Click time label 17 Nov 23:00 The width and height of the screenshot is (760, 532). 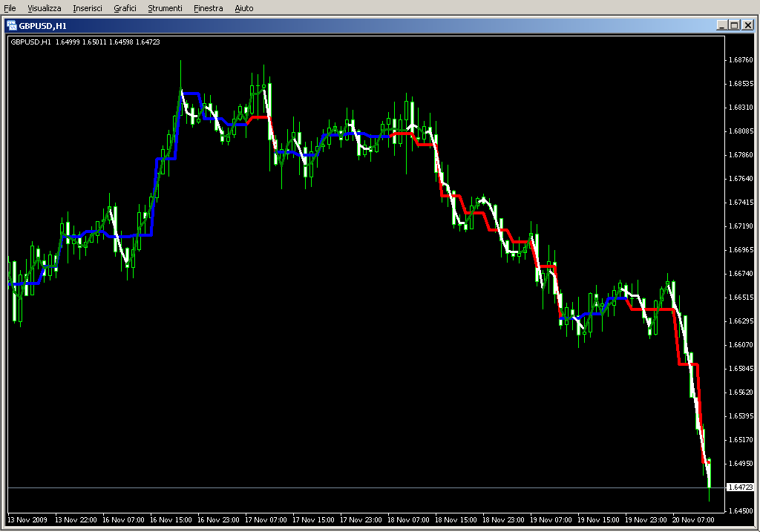pyautogui.click(x=361, y=520)
